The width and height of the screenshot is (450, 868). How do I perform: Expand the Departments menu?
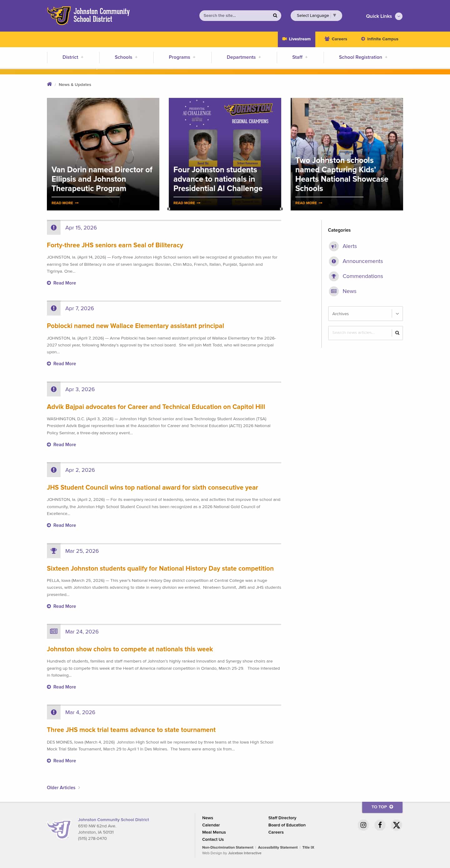tap(244, 57)
